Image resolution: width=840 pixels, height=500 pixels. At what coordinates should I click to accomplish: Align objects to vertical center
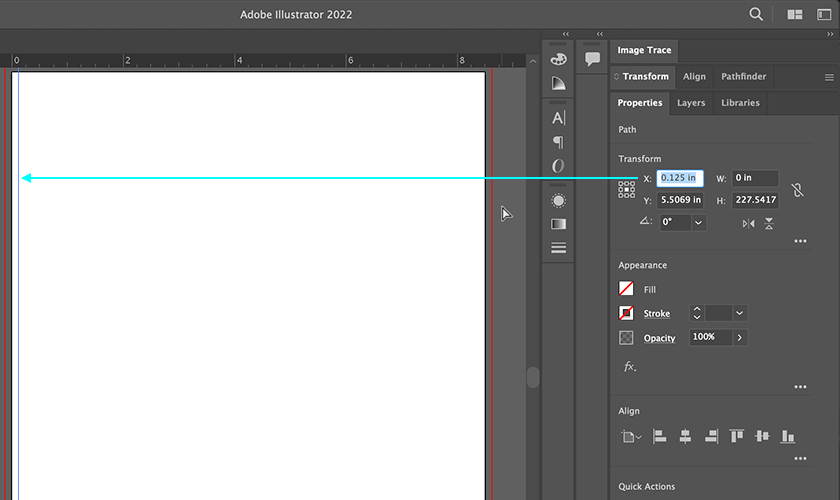point(762,436)
